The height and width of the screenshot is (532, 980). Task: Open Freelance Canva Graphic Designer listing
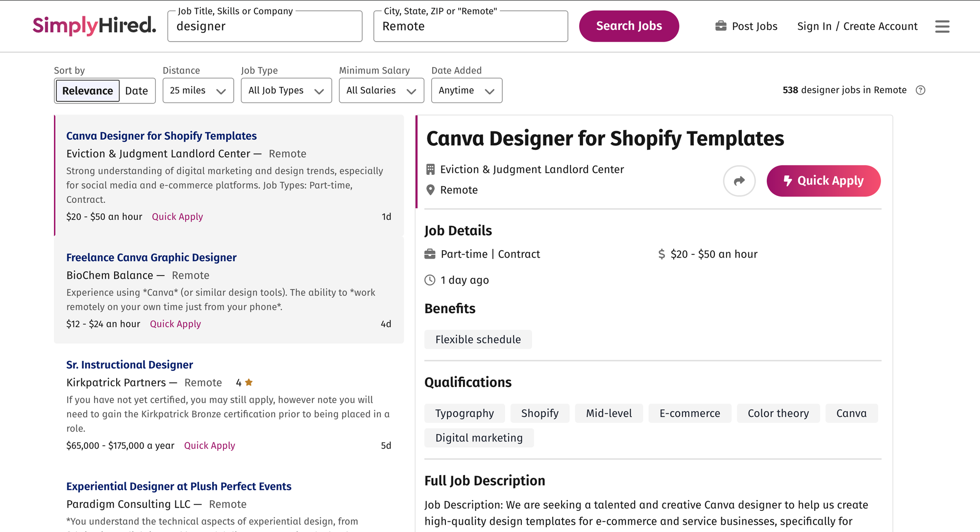151,258
